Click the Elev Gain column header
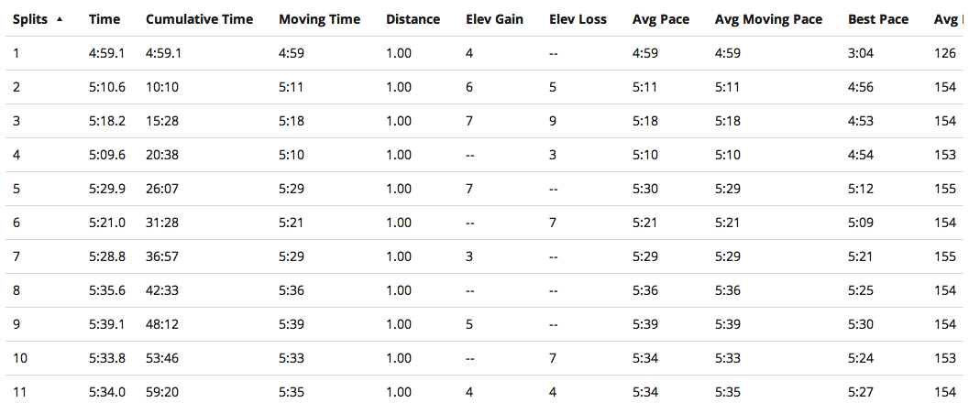 coord(494,19)
